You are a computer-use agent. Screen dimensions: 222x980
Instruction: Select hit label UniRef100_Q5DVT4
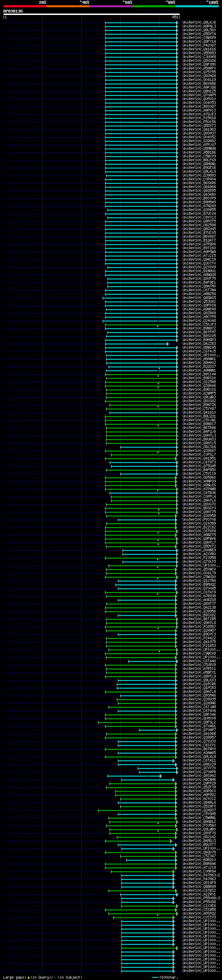click(x=199, y=34)
